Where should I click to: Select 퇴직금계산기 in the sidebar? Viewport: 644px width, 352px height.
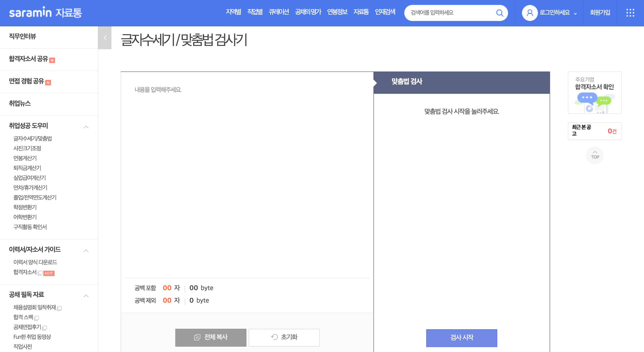point(27,168)
